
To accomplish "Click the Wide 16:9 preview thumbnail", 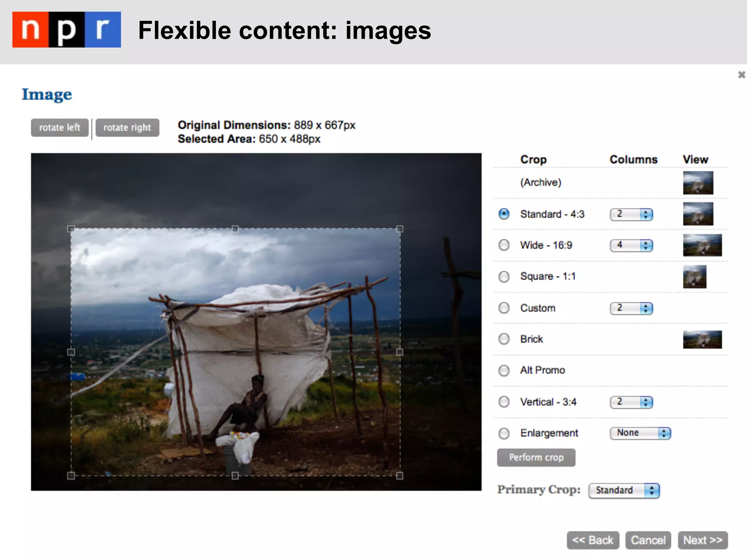I will (x=702, y=245).
